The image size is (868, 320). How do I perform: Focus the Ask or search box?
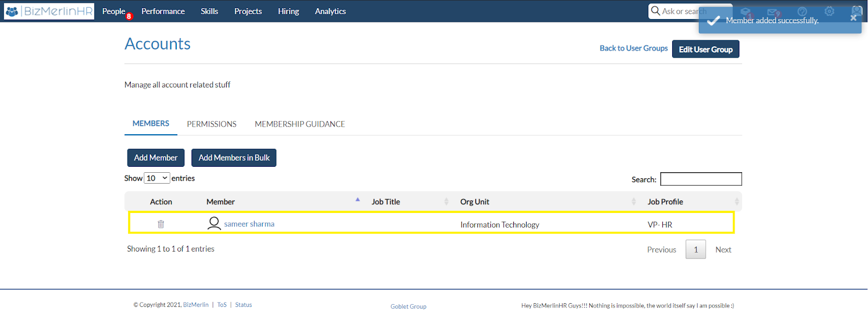691,11
